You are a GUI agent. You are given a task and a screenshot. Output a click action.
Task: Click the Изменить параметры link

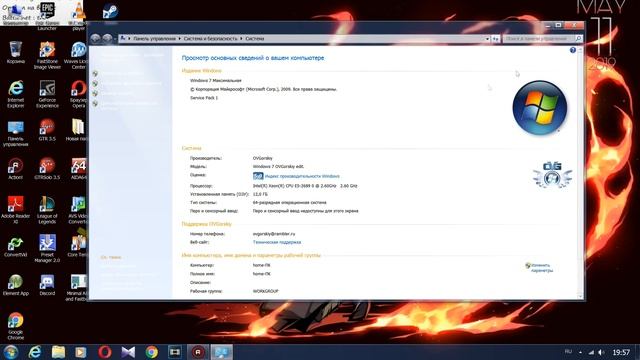pyautogui.click(x=542, y=268)
